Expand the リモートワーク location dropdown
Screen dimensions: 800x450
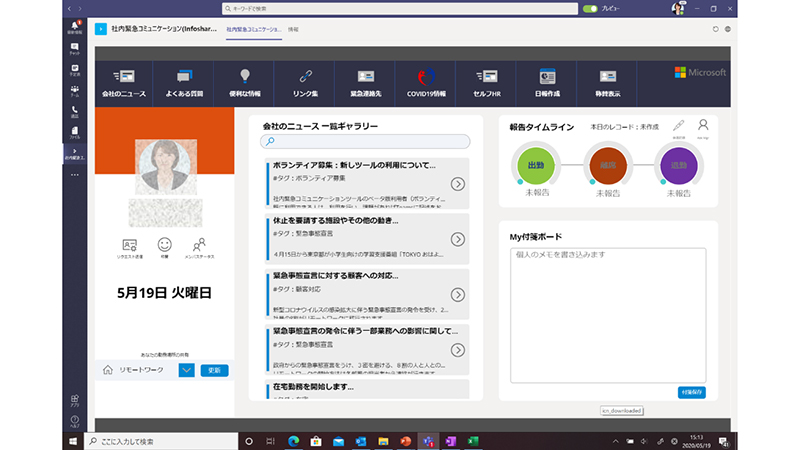point(186,370)
